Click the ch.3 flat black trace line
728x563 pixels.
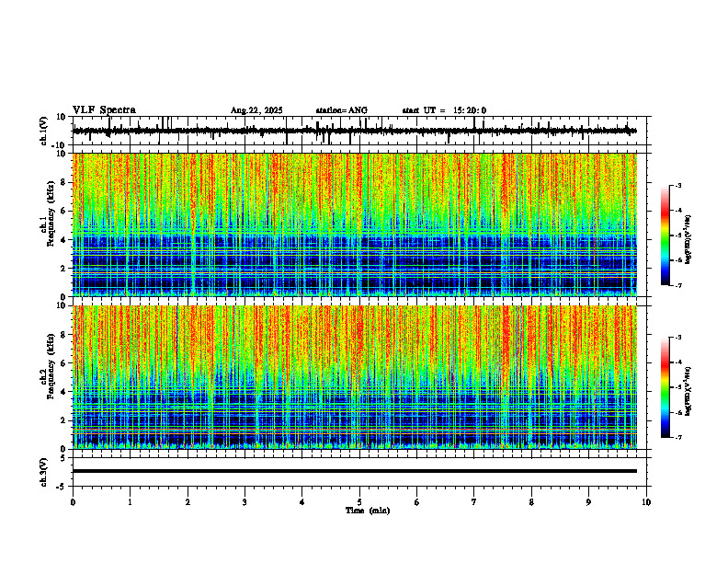[x=355, y=471]
